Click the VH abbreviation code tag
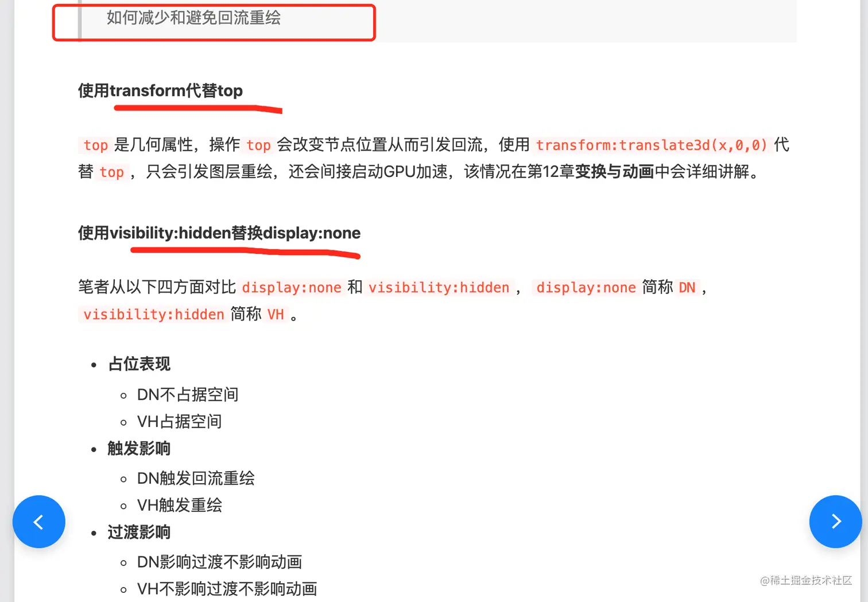 tap(276, 314)
